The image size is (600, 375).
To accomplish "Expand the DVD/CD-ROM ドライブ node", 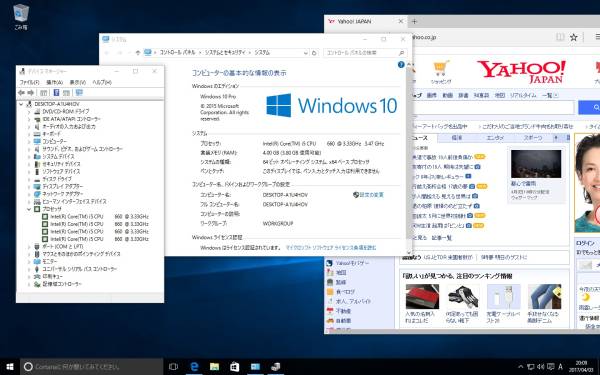I will pos(29,111).
